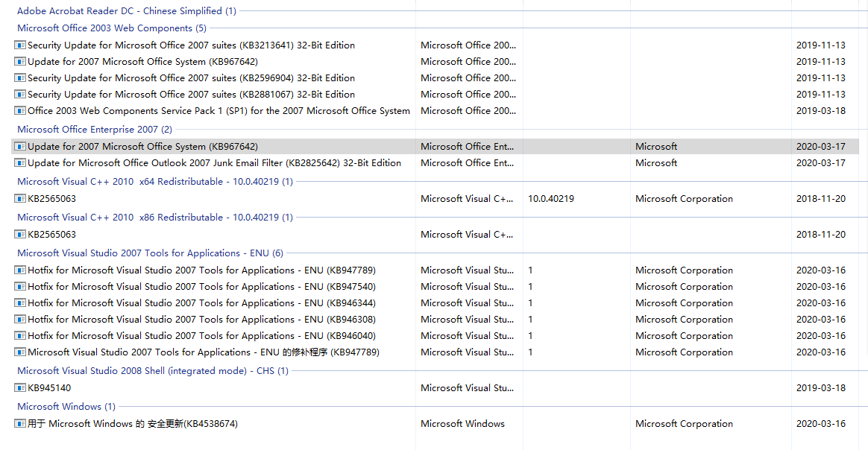Click Microsoft Corporation in the KB4538674 row
This screenshot has width=868, height=450.
click(684, 423)
